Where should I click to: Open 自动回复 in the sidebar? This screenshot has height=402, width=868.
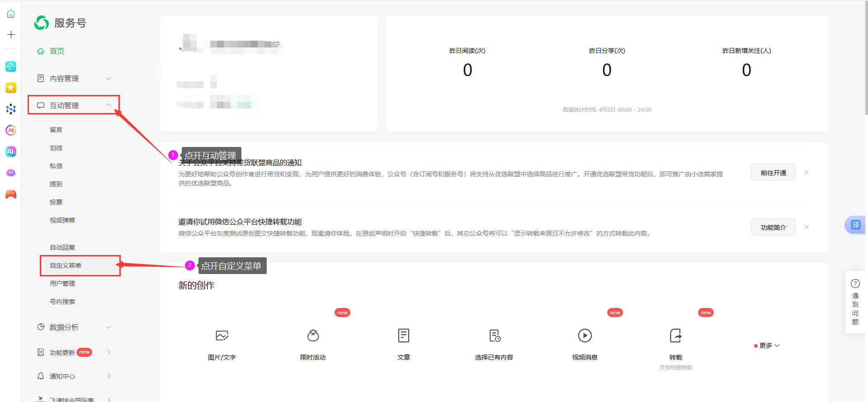point(62,247)
